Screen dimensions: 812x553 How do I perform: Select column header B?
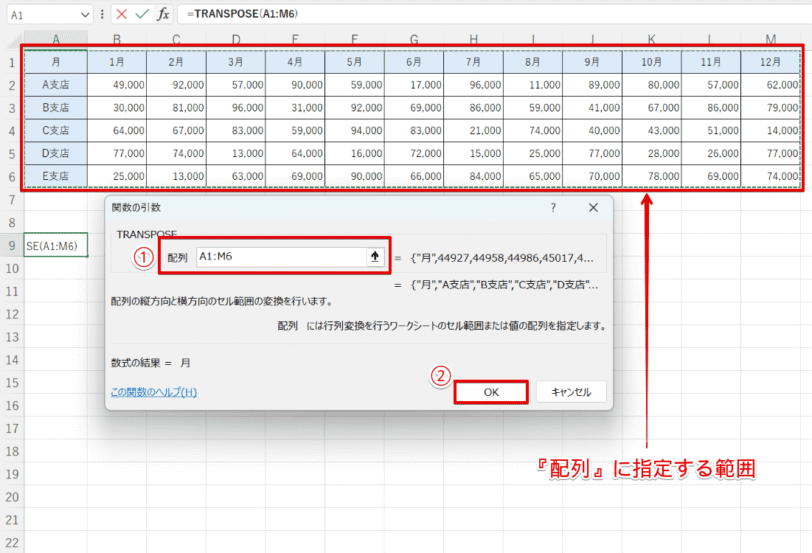pyautogui.click(x=117, y=39)
